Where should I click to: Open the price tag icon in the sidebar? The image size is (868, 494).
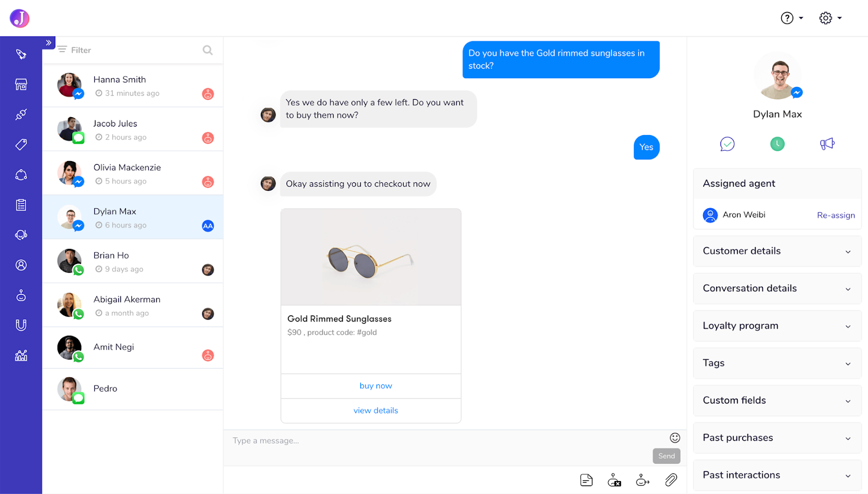pos(21,145)
